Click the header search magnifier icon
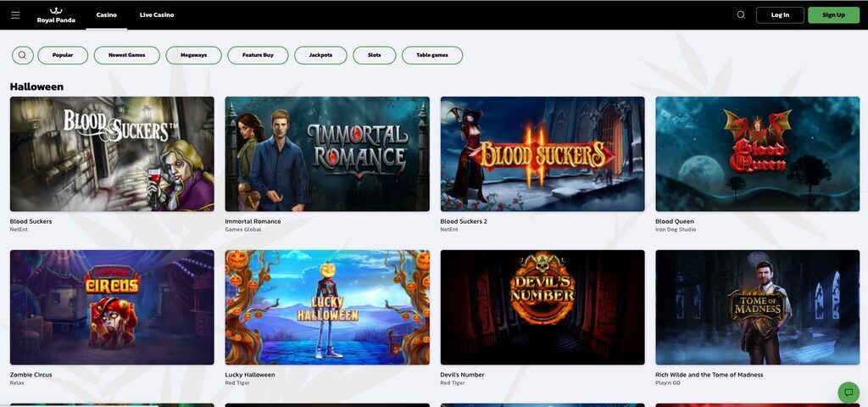This screenshot has height=407, width=868. click(741, 14)
